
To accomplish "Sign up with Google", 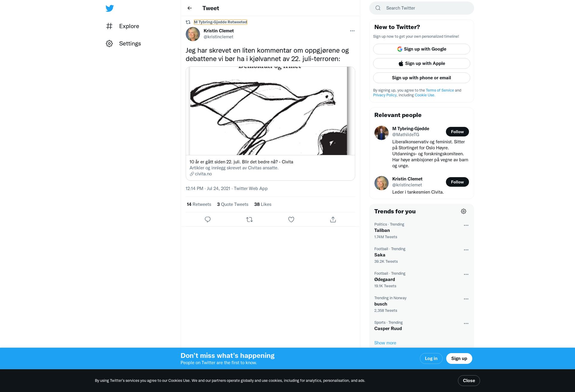I will coord(422,49).
